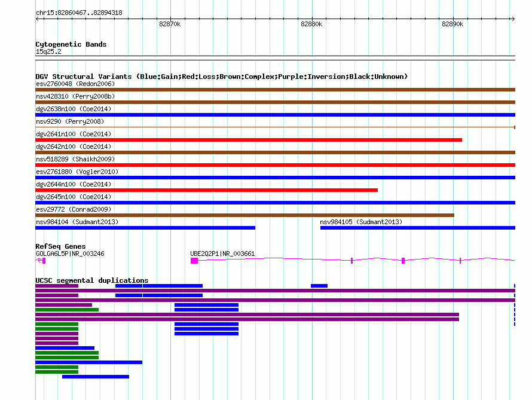Click the brown bar of dgv2642n100

click(275, 152)
